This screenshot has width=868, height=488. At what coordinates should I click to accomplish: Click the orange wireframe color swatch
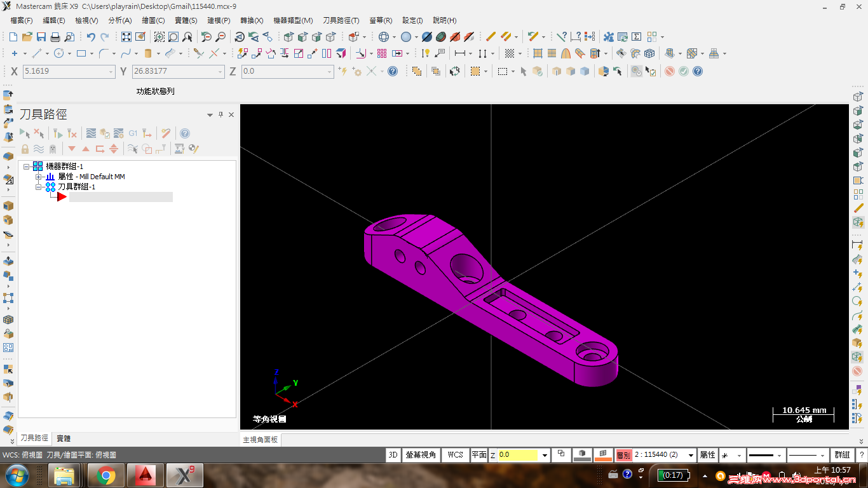coord(603,455)
